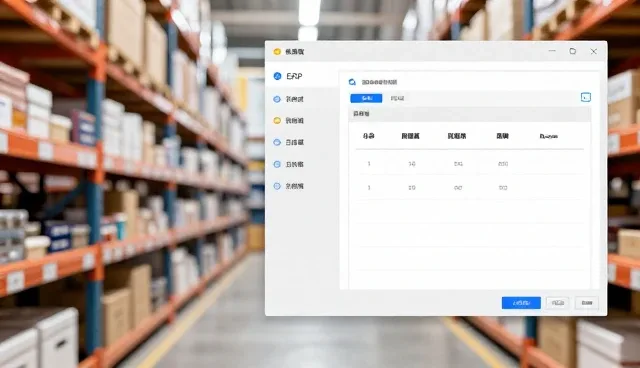Click the rightmost outlined button at the dialog bottom
640x368 pixels.
[587, 303]
